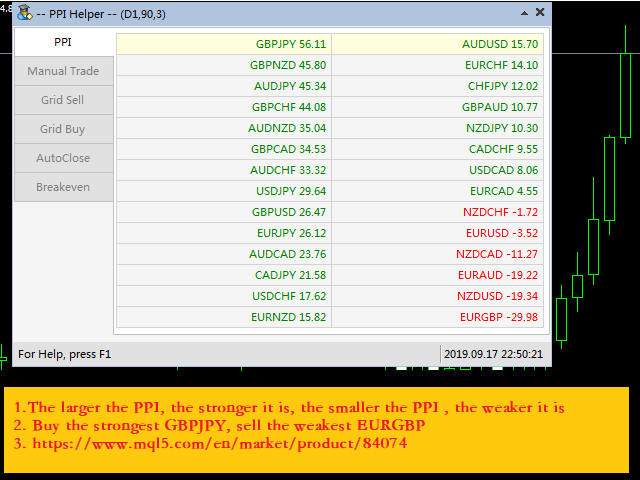Select the USDCHF 17.62 cell

(x=224, y=296)
